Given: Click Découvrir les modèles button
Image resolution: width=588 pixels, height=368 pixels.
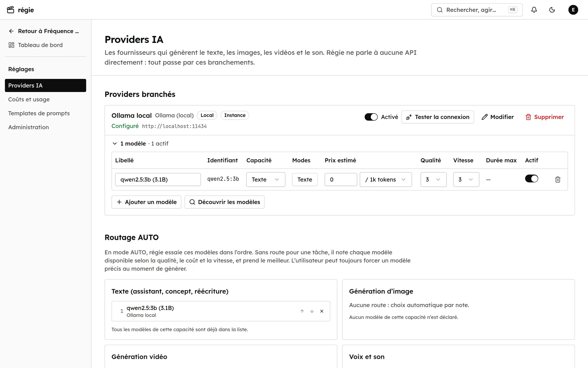Looking at the screenshot, I should [224, 202].
